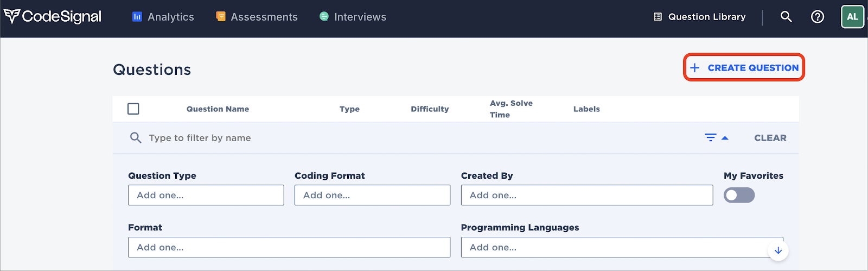The height and width of the screenshot is (271, 868).
Task: Click the CLEAR filters button
Action: [x=770, y=138]
